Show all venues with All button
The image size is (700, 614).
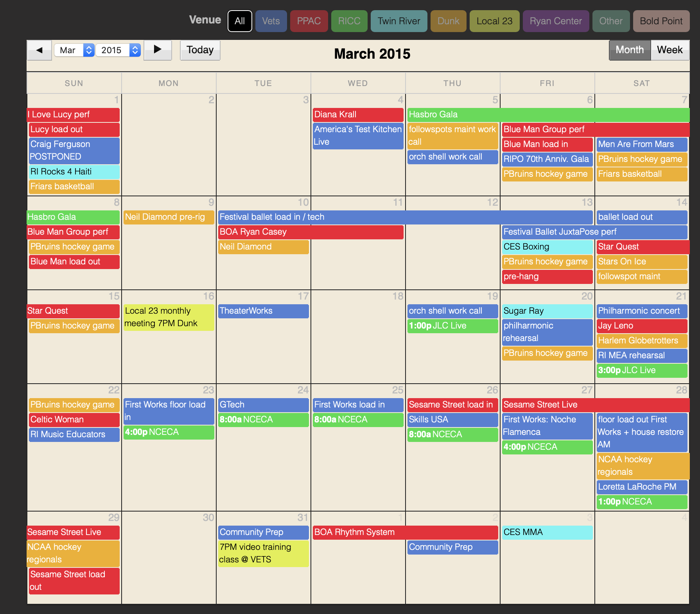(240, 21)
